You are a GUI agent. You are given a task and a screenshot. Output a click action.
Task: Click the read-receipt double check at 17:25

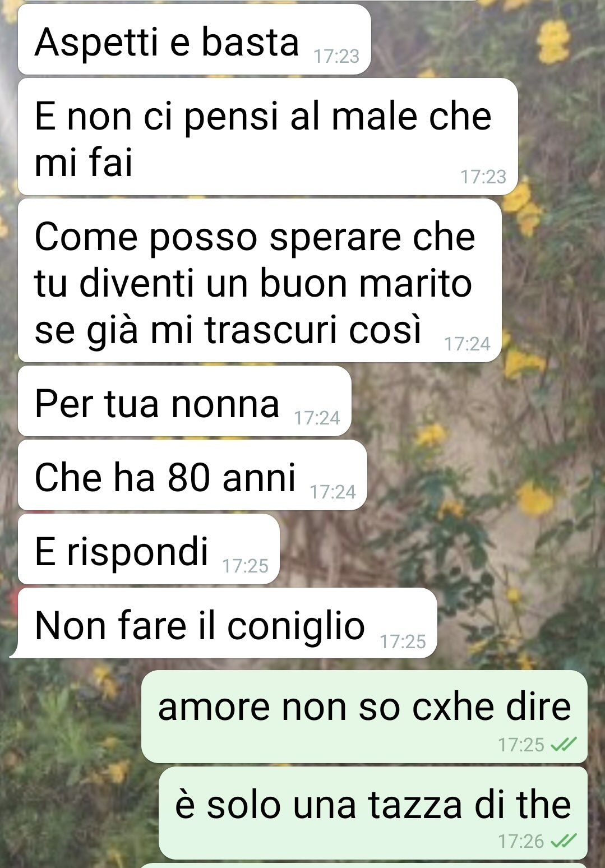564,745
